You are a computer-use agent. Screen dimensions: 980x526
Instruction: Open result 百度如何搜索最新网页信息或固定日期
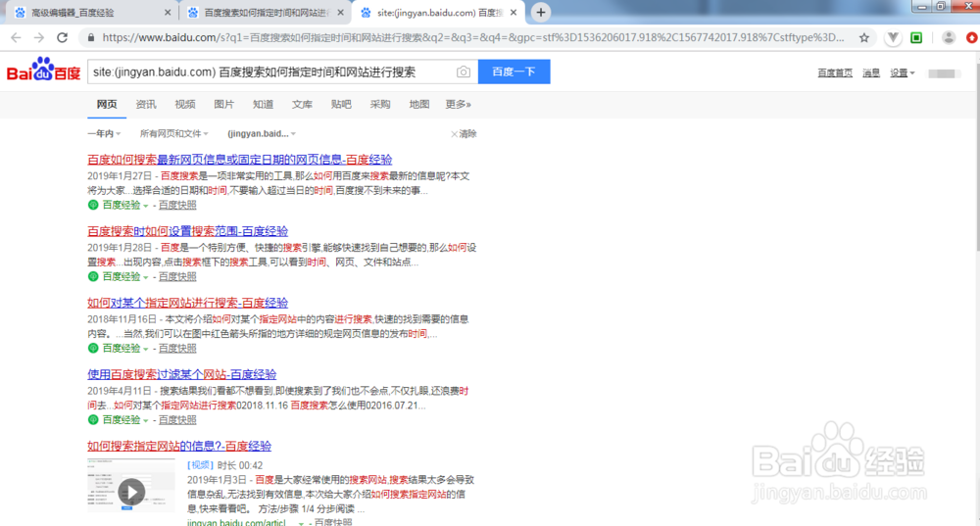[240, 160]
